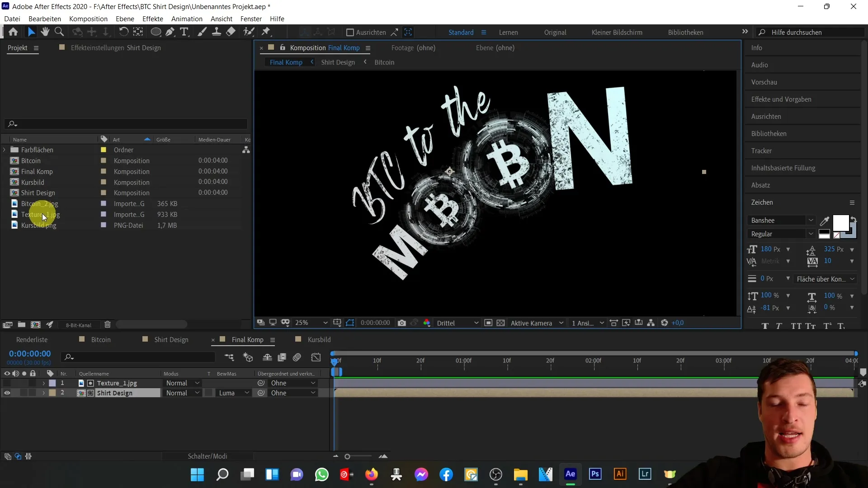Toggle pixel aspect ratio correction
The width and height of the screenshot is (868, 488).
(x=613, y=323)
